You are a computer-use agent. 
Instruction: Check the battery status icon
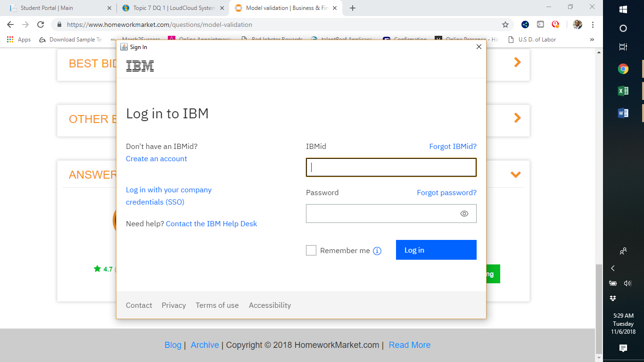pyautogui.click(x=613, y=283)
